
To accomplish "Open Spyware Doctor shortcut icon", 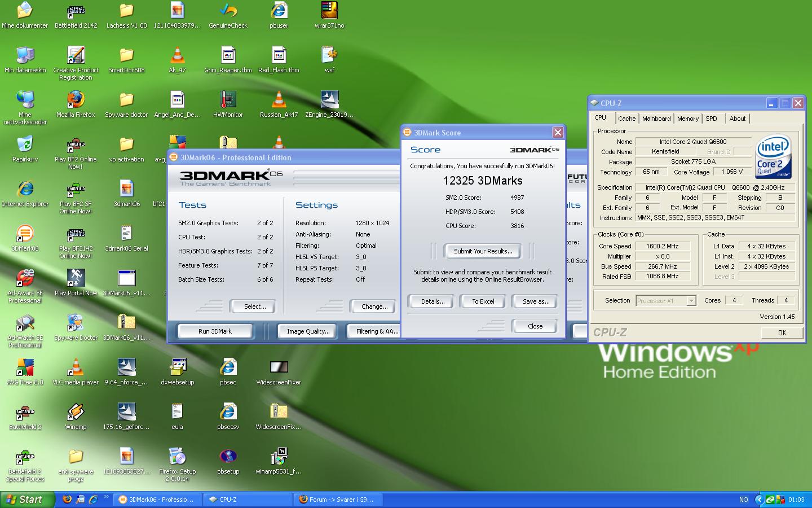I will [76, 327].
